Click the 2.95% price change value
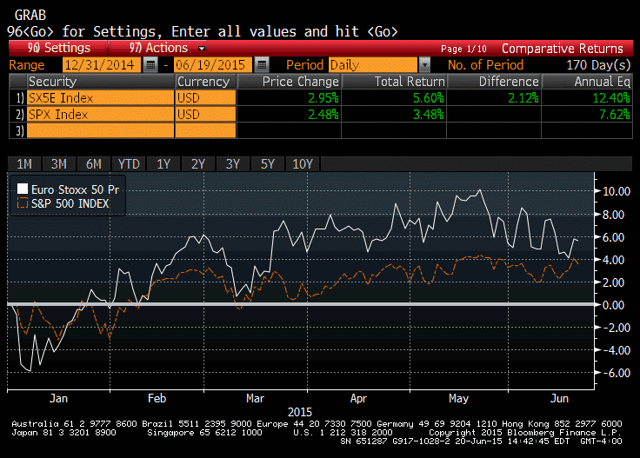This screenshot has width=640, height=458. [x=323, y=98]
